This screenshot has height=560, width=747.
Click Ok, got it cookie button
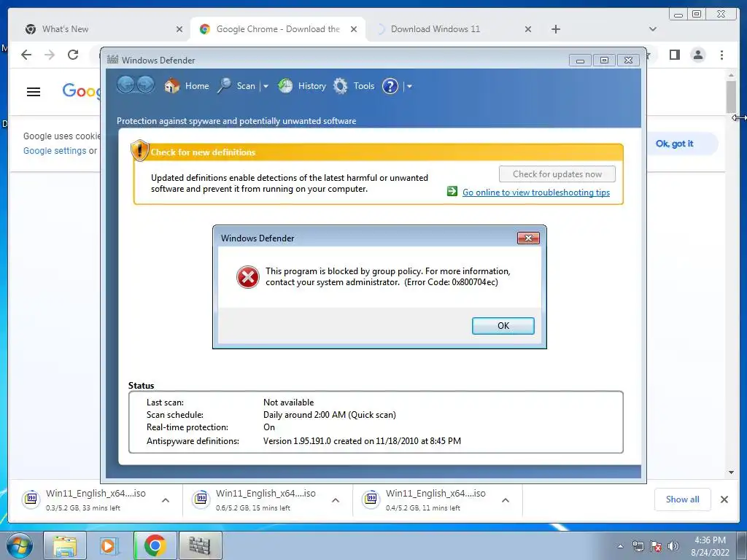click(x=674, y=144)
